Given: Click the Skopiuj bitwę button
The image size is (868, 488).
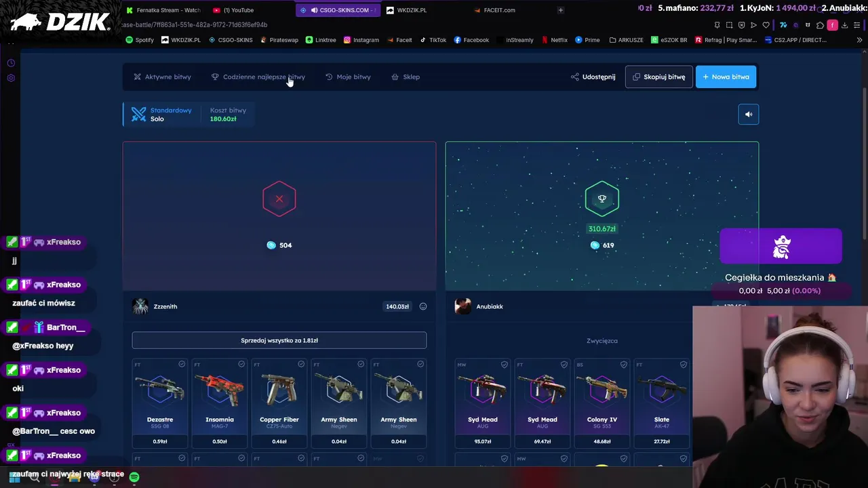Looking at the screenshot, I should point(658,77).
